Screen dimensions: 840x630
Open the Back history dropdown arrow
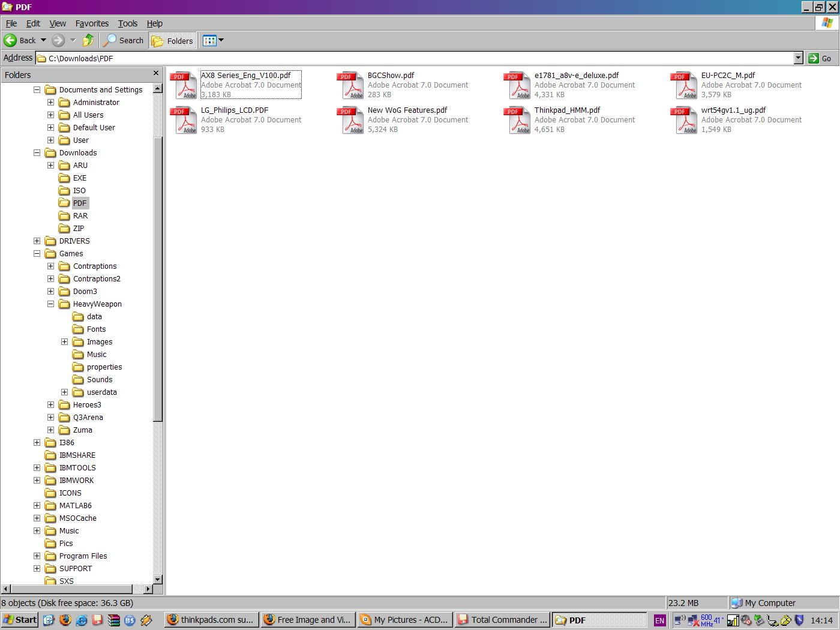point(43,40)
